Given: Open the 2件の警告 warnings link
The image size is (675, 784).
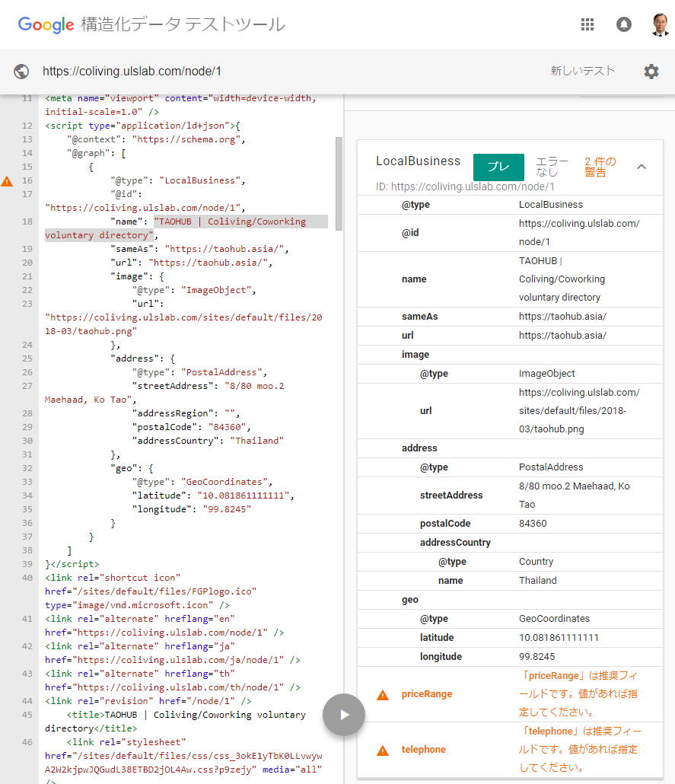Looking at the screenshot, I should click(x=600, y=167).
